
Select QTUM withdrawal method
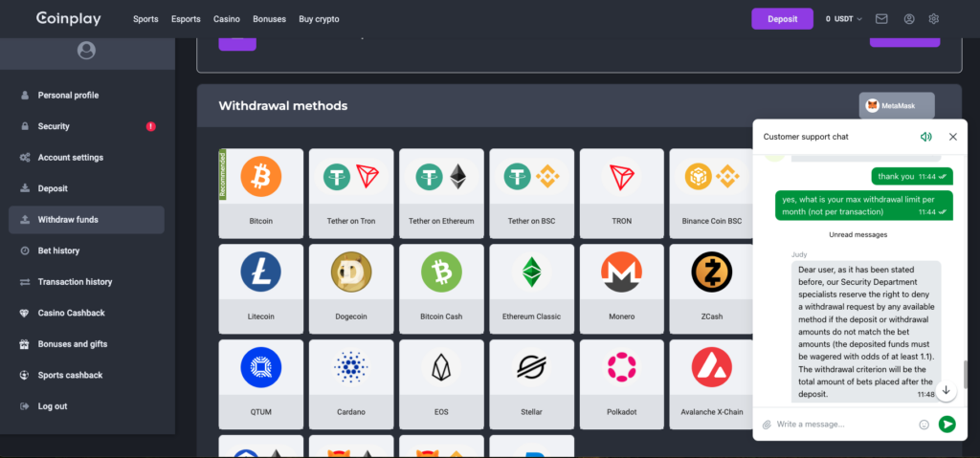point(260,384)
